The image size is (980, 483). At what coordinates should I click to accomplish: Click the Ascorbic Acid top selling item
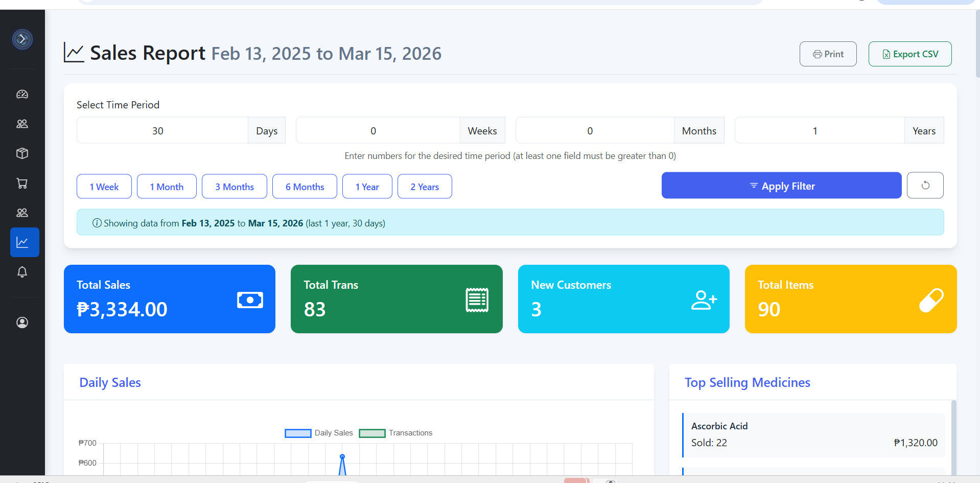click(x=813, y=434)
